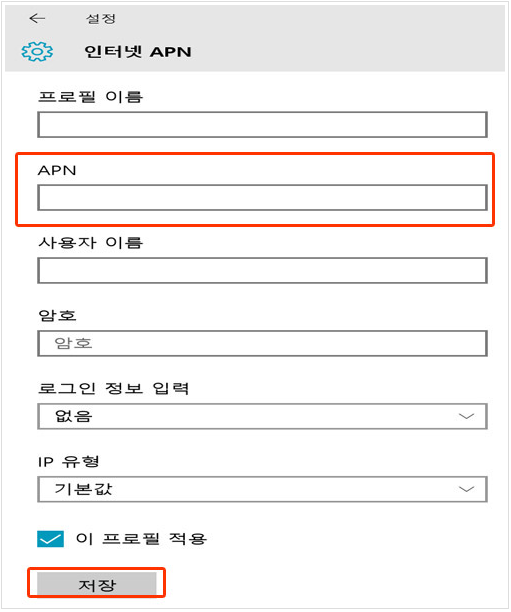511x612 pixels.
Task: Click the 이 프로필 적용 label text
Action: click(x=141, y=539)
